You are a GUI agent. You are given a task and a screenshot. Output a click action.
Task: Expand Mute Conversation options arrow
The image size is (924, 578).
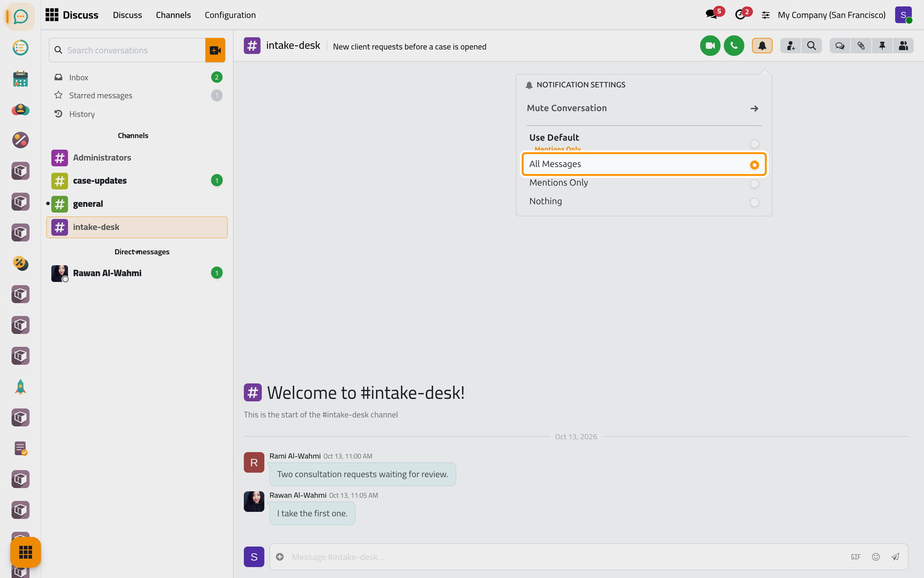point(754,108)
